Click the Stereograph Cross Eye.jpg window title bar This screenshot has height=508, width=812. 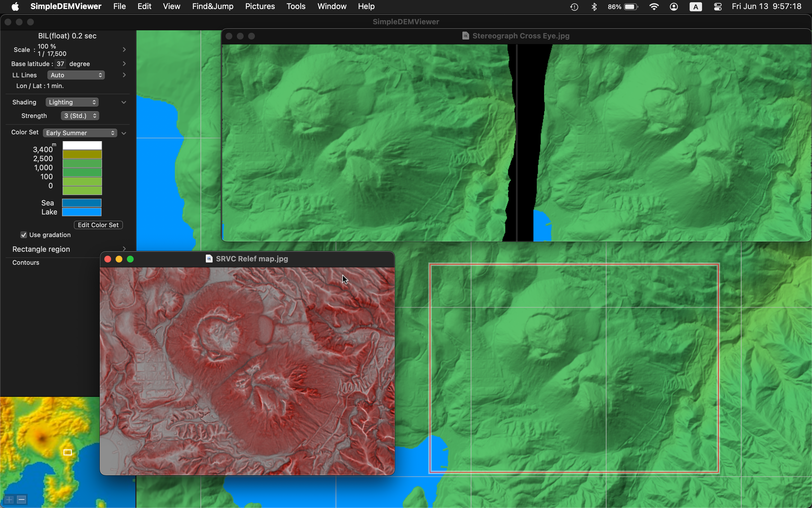pyautogui.click(x=517, y=36)
